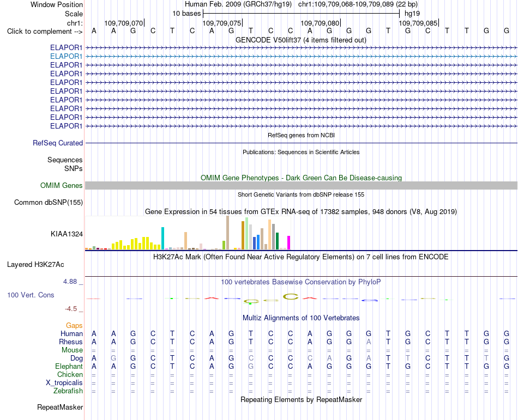Click the large C PhyloP conservation logo
This screenshot has width=518, height=420.
point(291,296)
